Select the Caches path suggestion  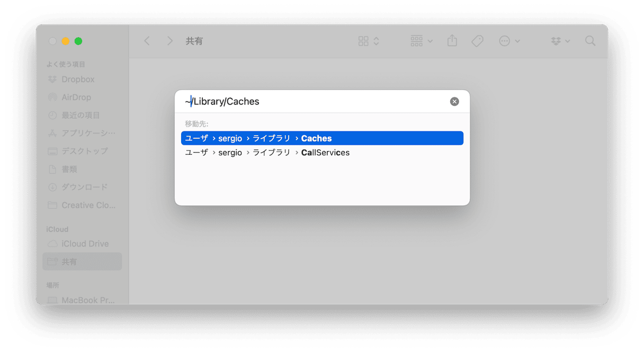[322, 138]
